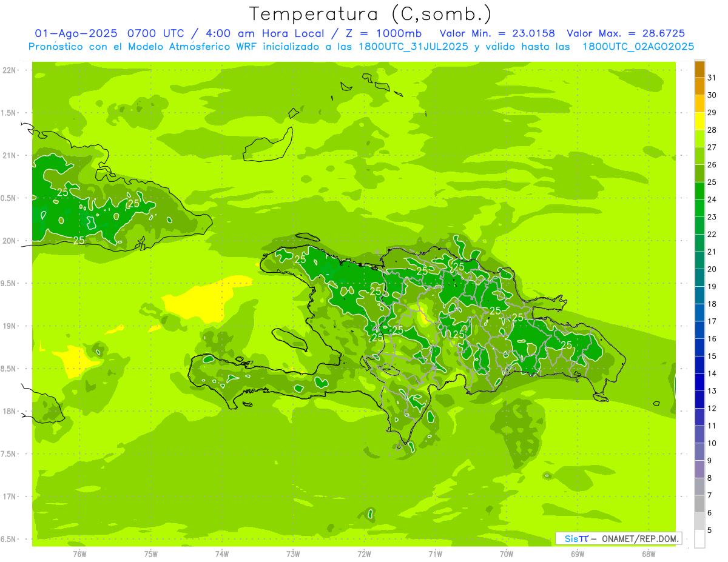Screen dimensions: 728x562
Task: Click legend value '28' on the color bar
Action: point(712,130)
